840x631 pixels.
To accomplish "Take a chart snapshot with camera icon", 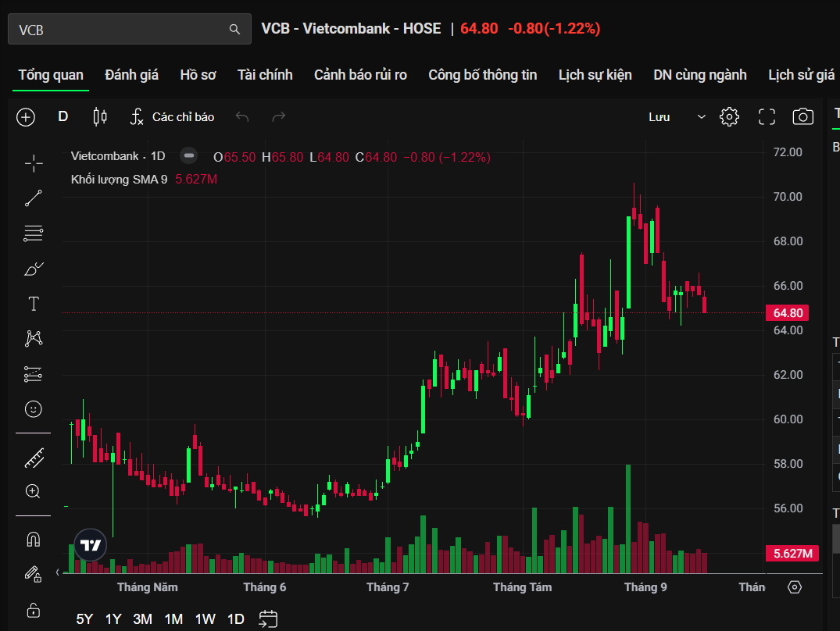I will tap(802, 116).
